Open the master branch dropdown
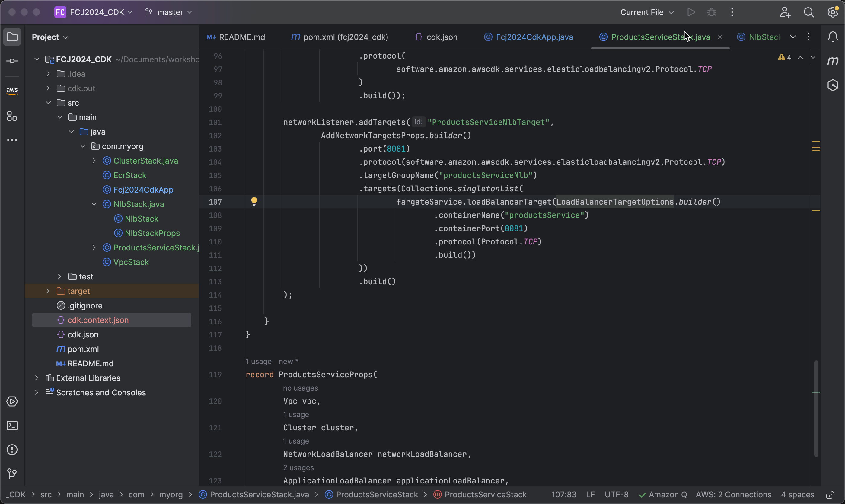845x504 pixels. pos(169,12)
